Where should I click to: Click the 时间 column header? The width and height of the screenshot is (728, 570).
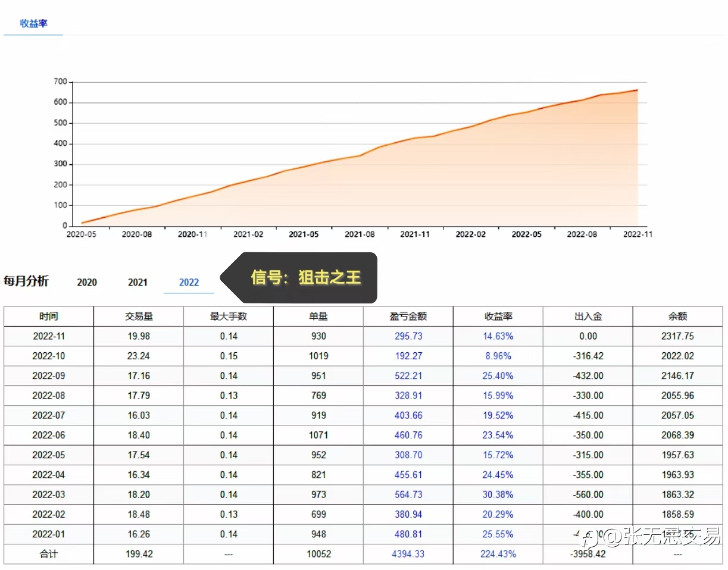coord(49,317)
